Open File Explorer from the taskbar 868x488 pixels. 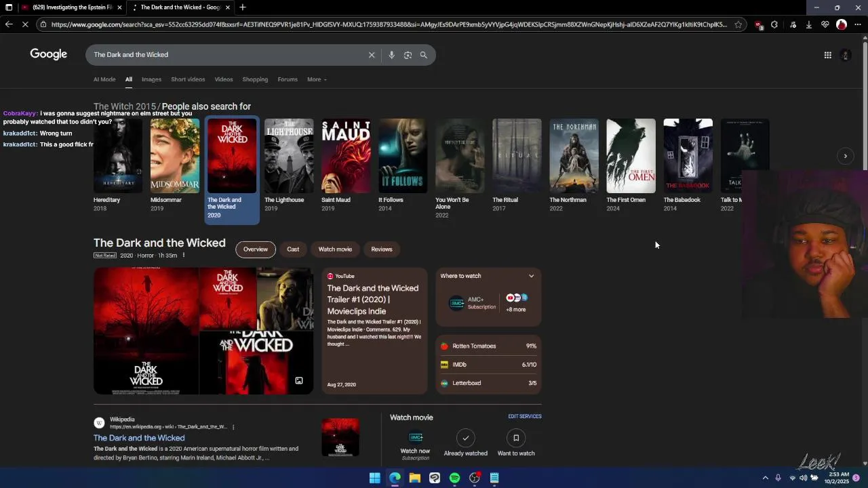[414, 478]
